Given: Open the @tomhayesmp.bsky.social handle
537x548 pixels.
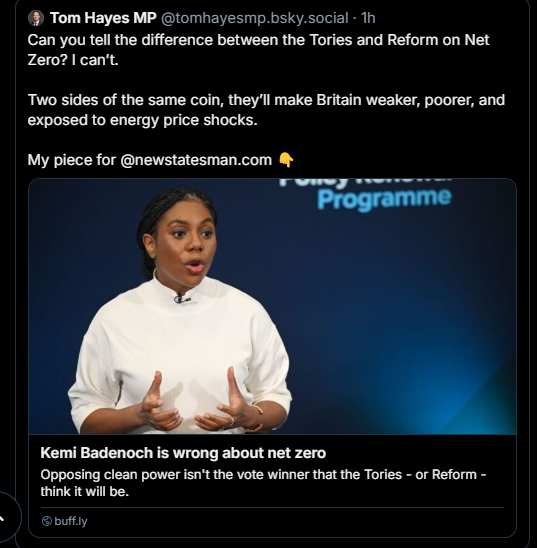Looking at the screenshot, I should 255,18.
